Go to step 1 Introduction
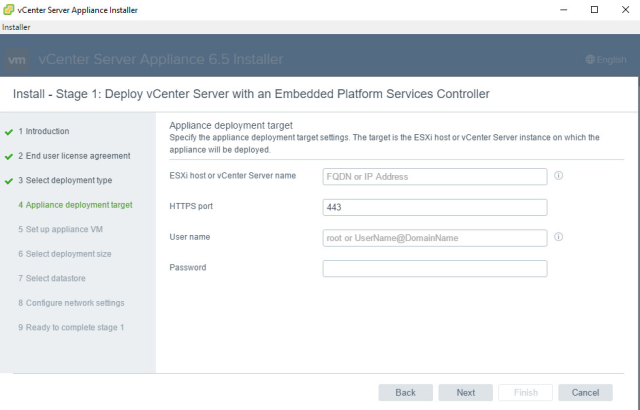640x410 pixels. coord(44,131)
